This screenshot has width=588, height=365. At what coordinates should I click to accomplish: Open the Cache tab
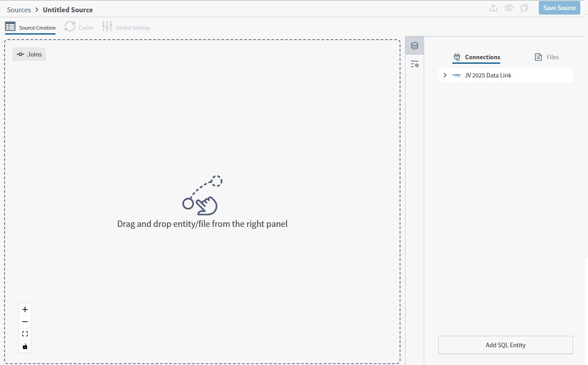tap(78, 27)
